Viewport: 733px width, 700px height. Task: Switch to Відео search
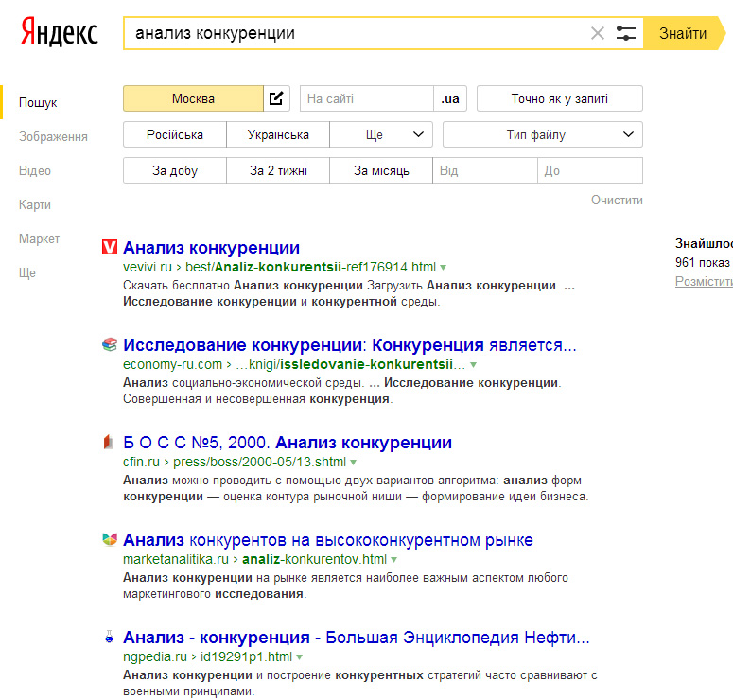35,170
